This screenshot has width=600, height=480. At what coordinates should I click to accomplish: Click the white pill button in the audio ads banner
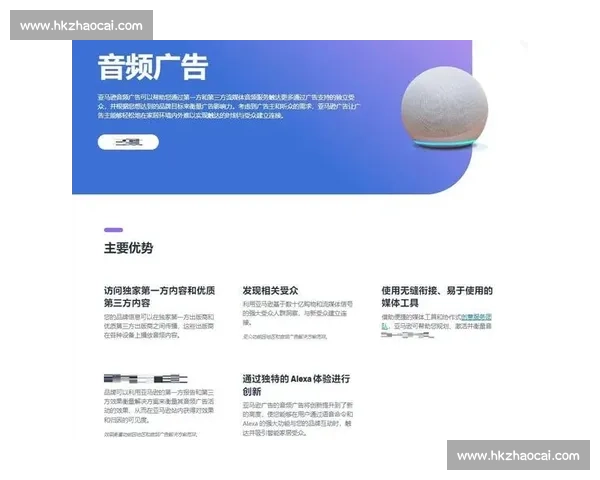(128, 142)
